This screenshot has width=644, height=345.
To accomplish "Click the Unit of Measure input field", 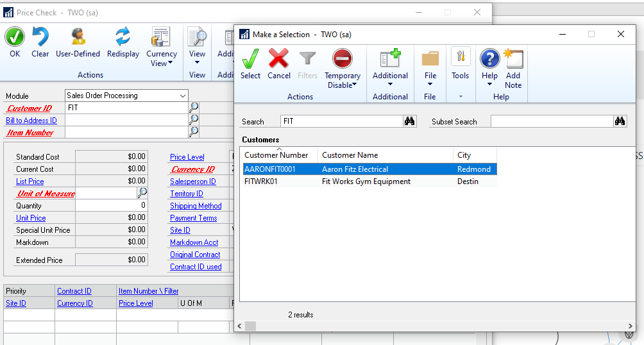I will (x=106, y=193).
